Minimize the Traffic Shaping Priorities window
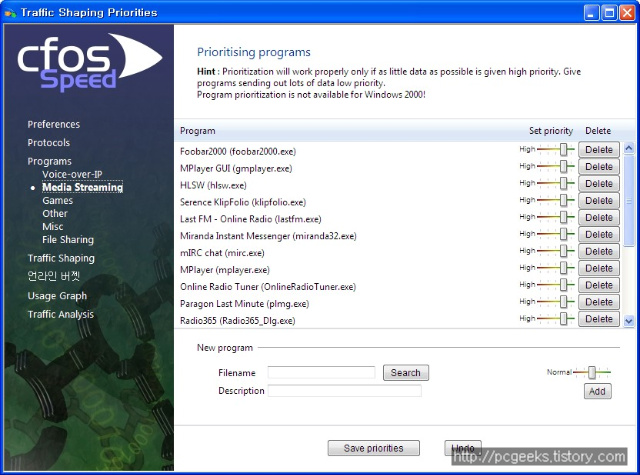 [591, 13]
